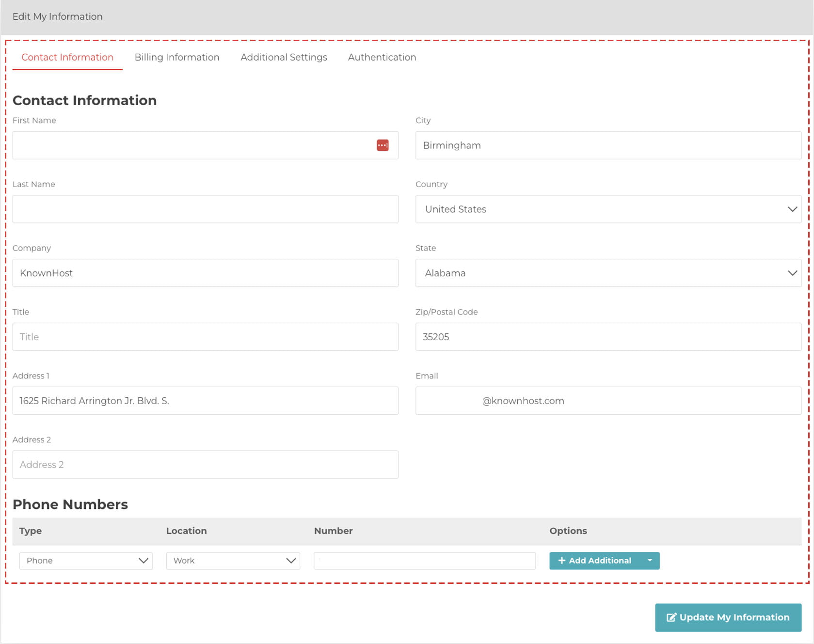Click the plus icon on Add Additional
The image size is (814, 644).
pos(562,561)
